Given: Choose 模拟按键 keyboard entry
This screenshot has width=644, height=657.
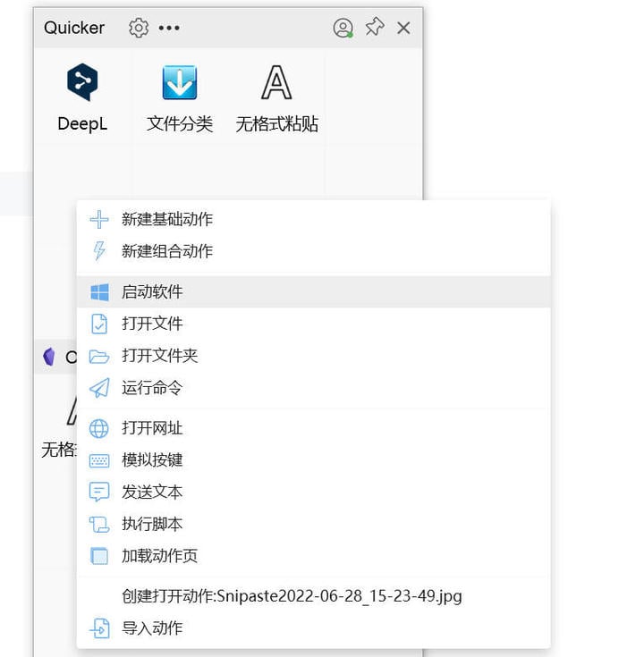Looking at the screenshot, I should (x=314, y=460).
